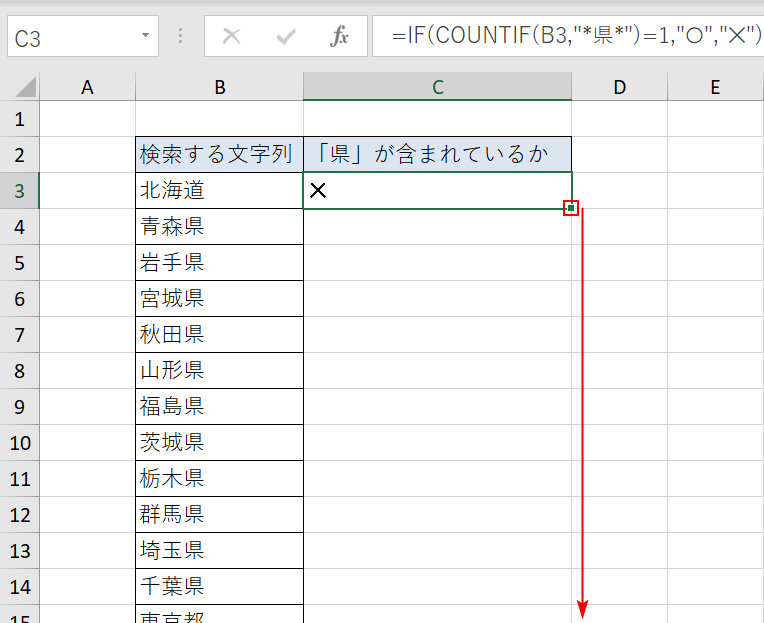Select row 10 header
This screenshot has height=623, width=764.
tap(19, 443)
